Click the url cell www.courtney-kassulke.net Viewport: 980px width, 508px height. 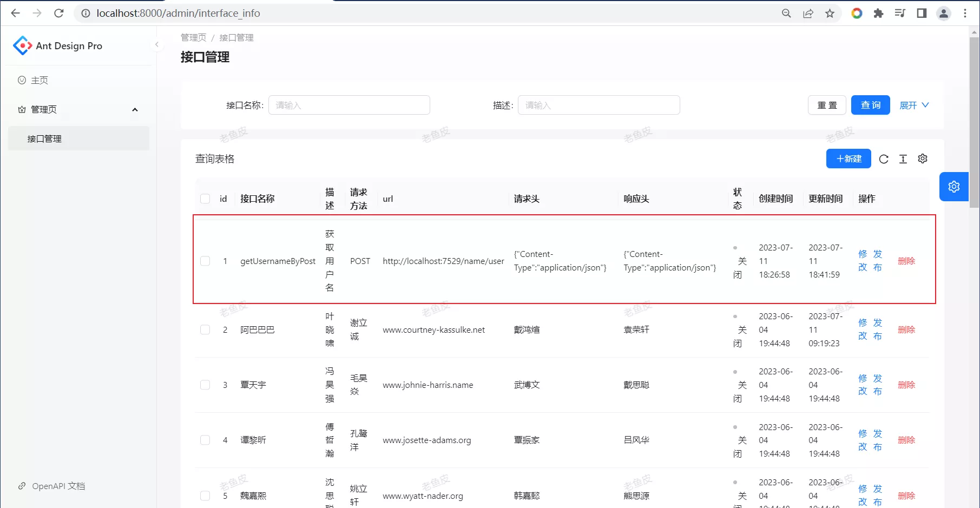click(433, 329)
